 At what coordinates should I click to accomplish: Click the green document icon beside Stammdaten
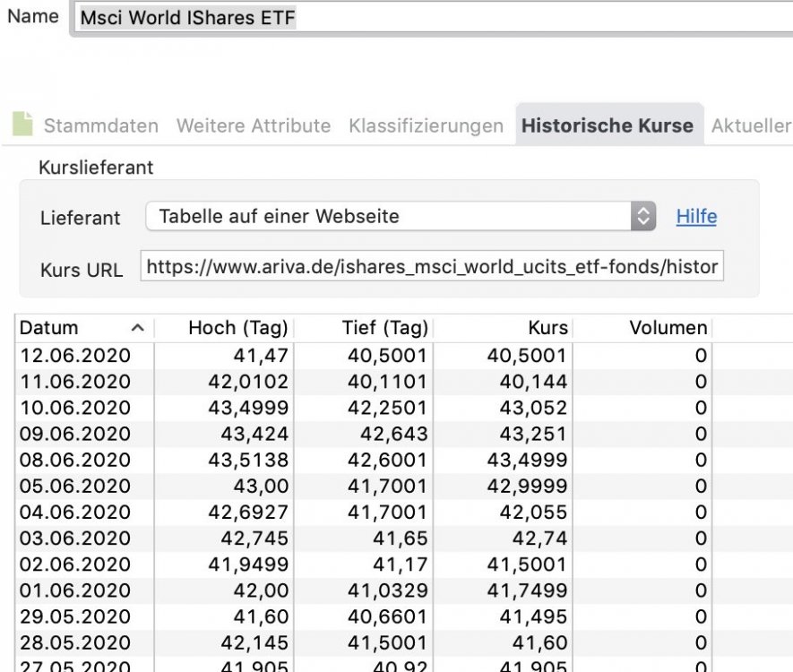[x=22, y=124]
